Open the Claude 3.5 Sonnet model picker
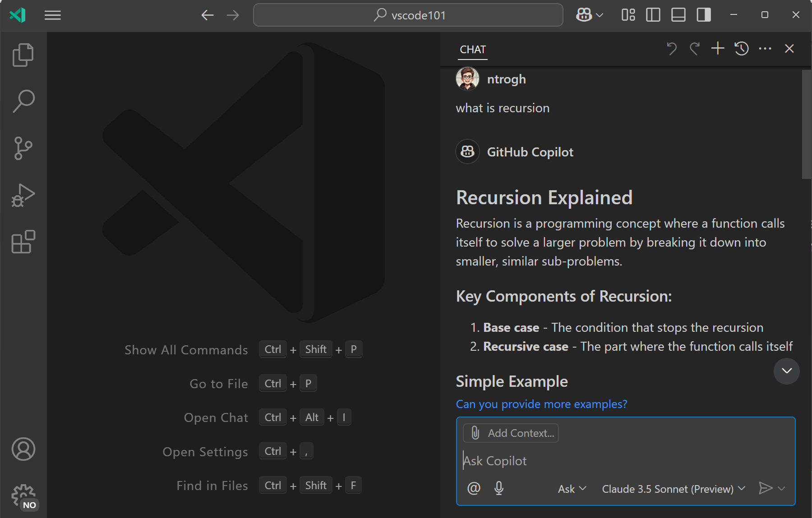This screenshot has height=518, width=812. coord(672,489)
